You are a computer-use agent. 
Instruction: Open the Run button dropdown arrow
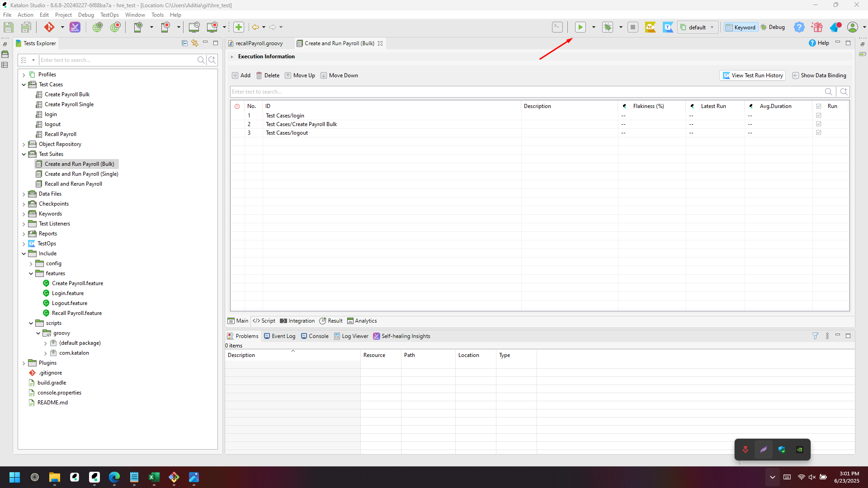point(594,27)
